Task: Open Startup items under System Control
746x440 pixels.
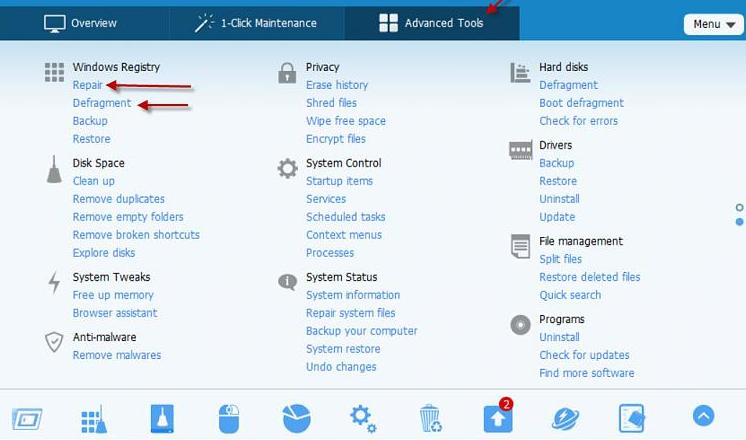Action: click(x=339, y=181)
